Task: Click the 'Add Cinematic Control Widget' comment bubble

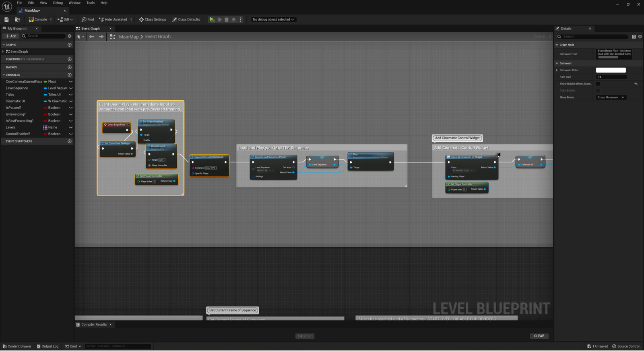Action: click(x=457, y=138)
